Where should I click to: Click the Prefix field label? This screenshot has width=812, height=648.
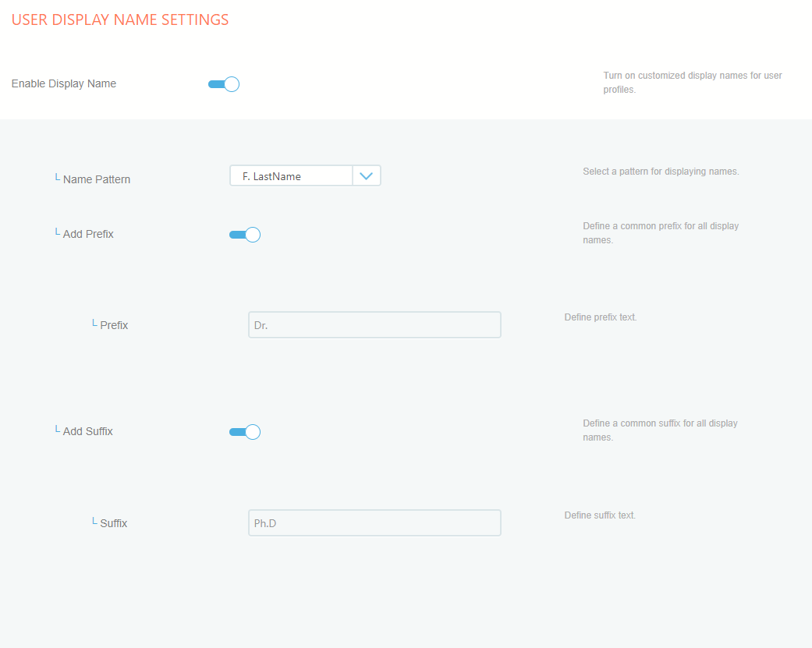point(114,325)
